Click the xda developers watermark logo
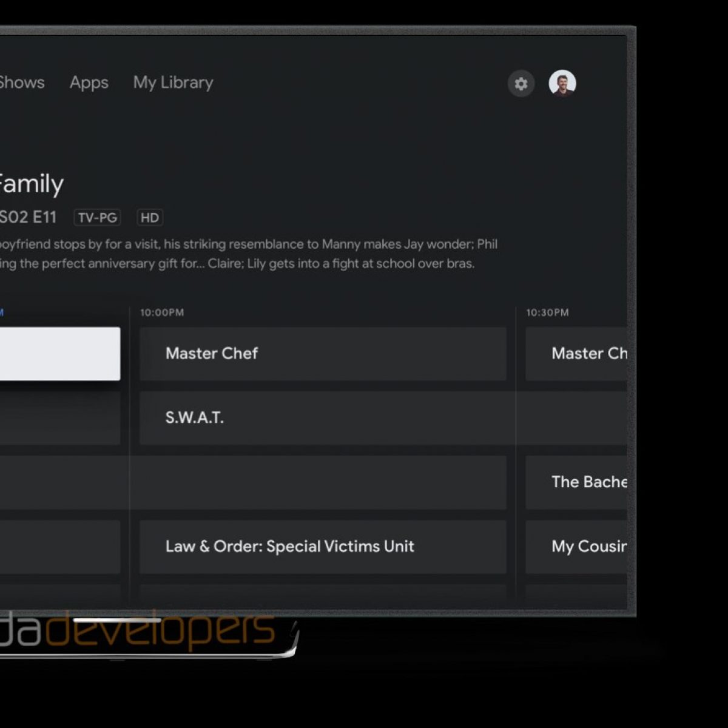Screen dimensions: 728x728 pyautogui.click(x=140, y=629)
